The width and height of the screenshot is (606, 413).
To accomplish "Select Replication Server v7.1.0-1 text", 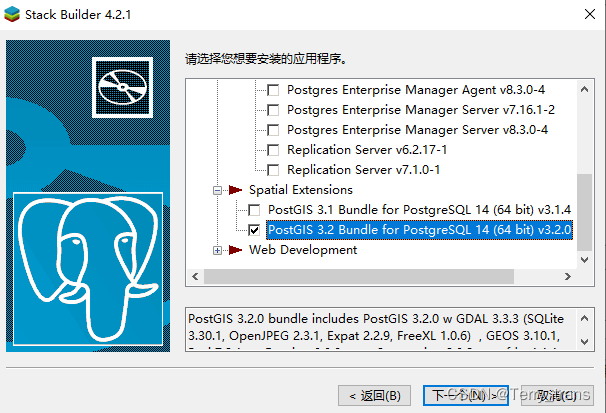I will 364,170.
